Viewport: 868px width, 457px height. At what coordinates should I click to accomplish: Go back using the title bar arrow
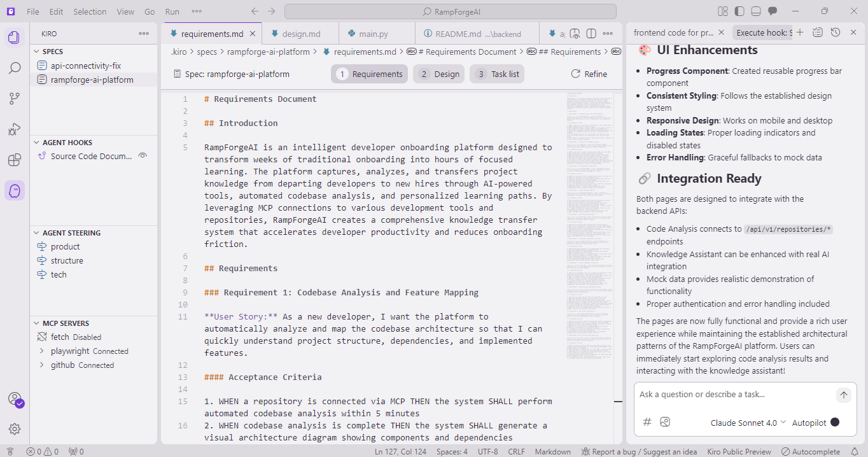click(x=255, y=11)
